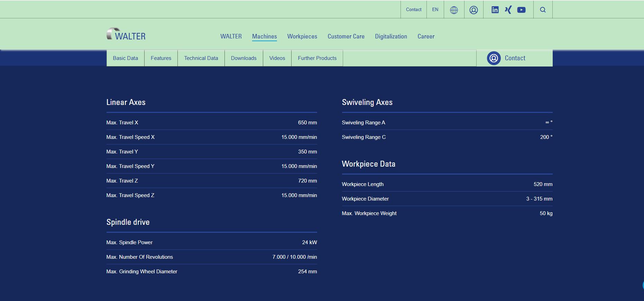Open the Machines main menu
The height and width of the screenshot is (301, 644).
tap(264, 36)
